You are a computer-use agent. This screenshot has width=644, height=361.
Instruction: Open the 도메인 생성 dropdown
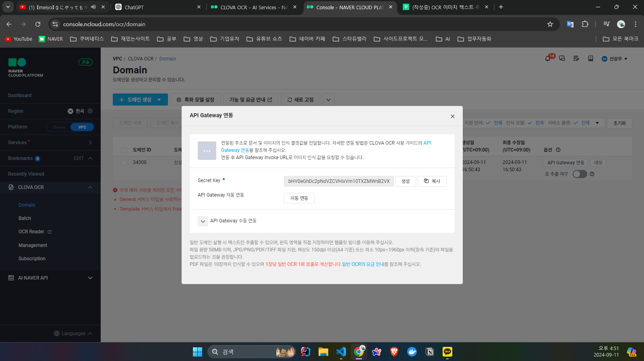coord(159,100)
